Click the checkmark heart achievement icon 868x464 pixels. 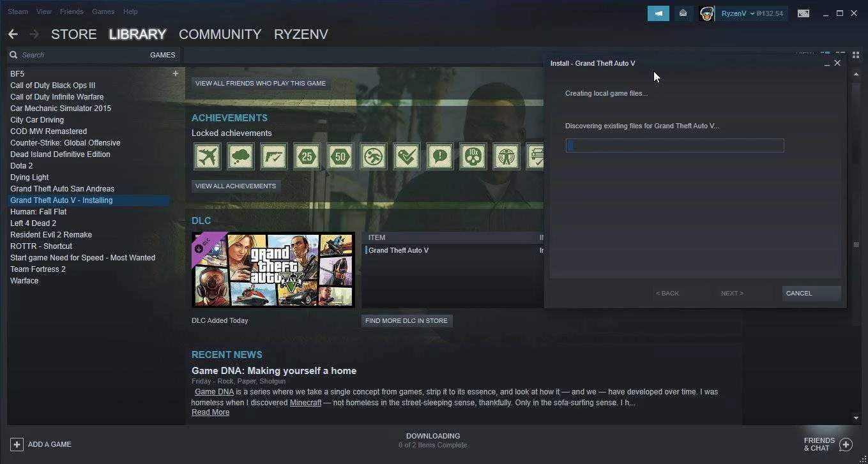click(x=406, y=156)
